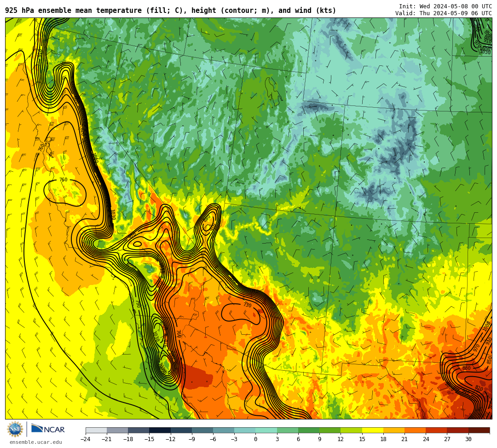Click the colorbar tick label 30
The width and height of the screenshot is (497, 448).
tap(468, 439)
